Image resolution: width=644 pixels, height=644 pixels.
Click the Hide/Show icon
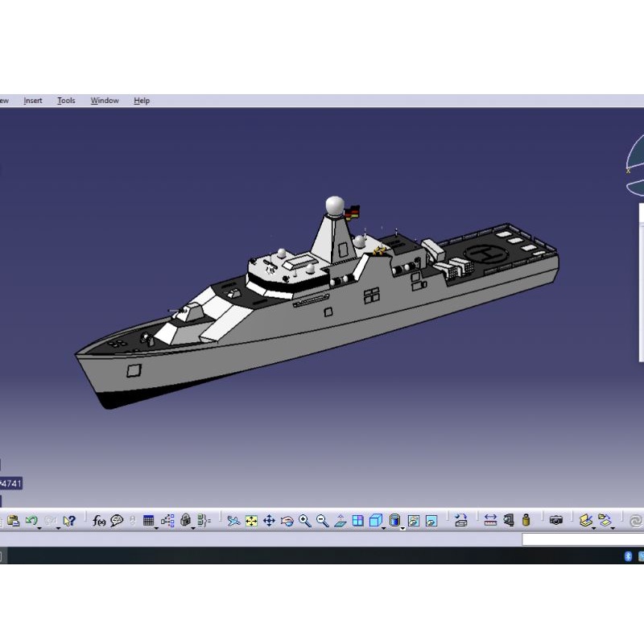pos(414,521)
